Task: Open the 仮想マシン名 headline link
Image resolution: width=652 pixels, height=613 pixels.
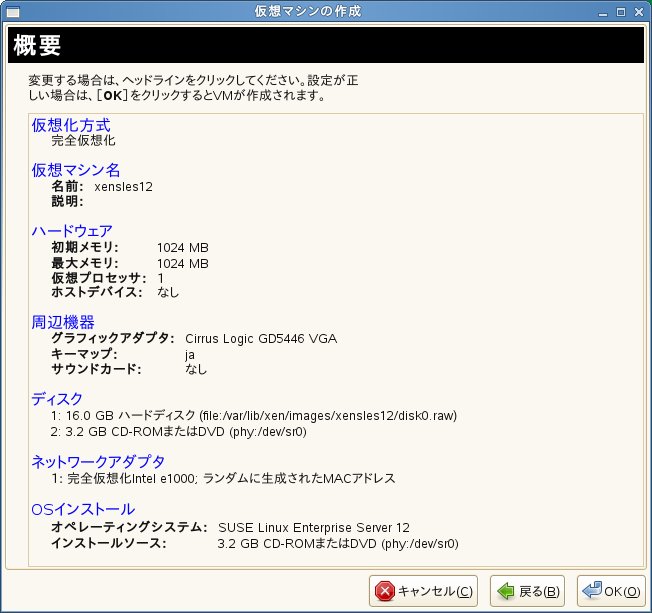Action: pos(76,170)
